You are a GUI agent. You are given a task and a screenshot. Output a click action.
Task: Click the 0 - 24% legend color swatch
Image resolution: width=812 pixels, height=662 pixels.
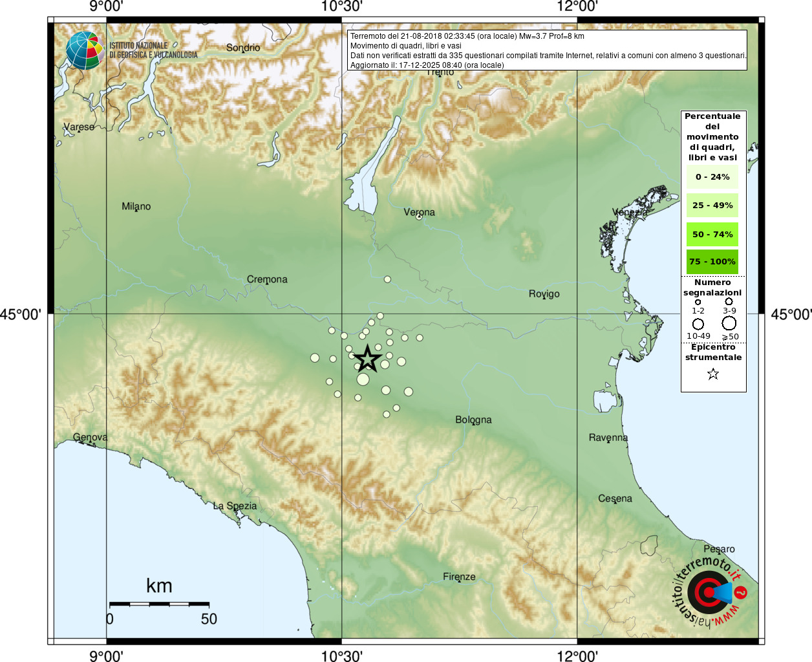(x=712, y=176)
